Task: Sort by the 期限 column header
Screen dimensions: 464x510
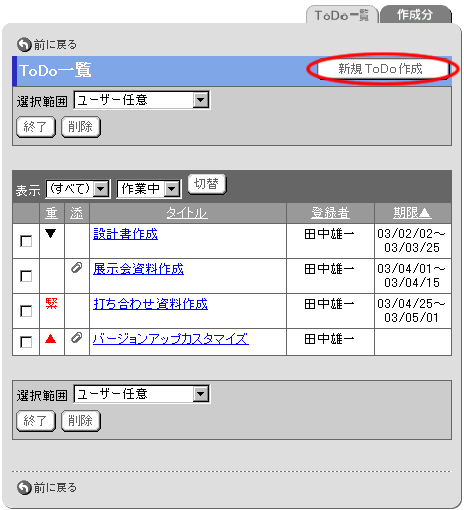Action: [x=412, y=213]
